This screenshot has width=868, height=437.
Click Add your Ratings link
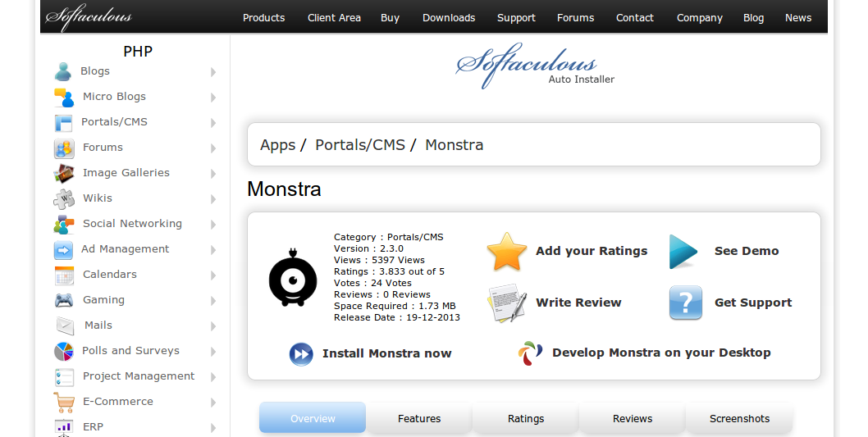pos(592,251)
